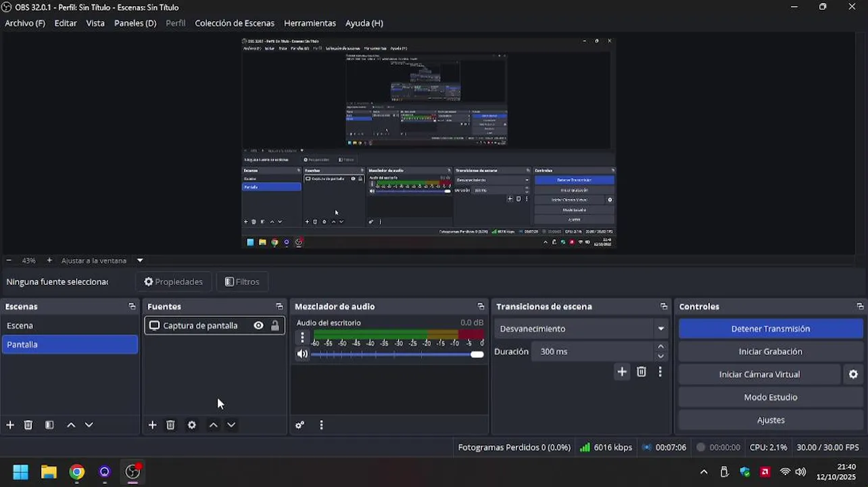This screenshot has width=868, height=487.
Task: Open Vista menu
Action: point(95,23)
